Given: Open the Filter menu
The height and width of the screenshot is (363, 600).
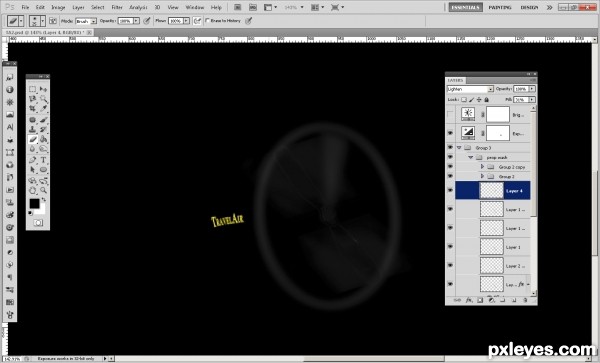Looking at the screenshot, I should tap(117, 7).
